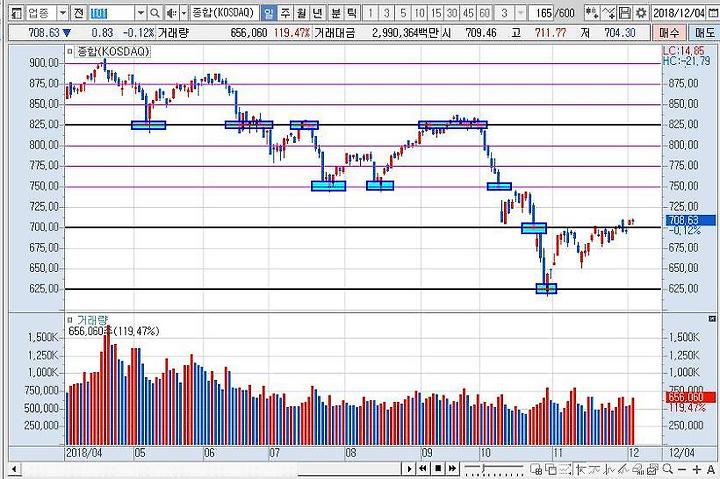Viewport: 720px width, 479px height.
Task: Select the 틱 tick period tab
Action: click(x=352, y=13)
